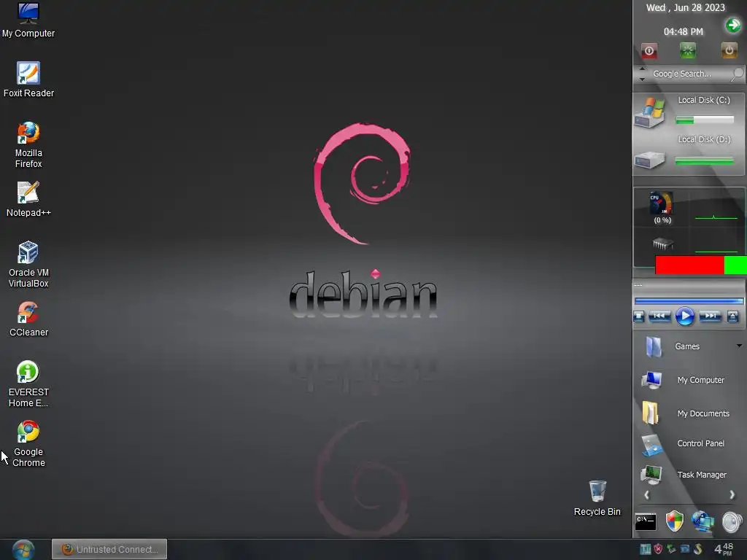This screenshot has height=560, width=747.
Task: Click the eject button in the media player
Action: coord(732,316)
